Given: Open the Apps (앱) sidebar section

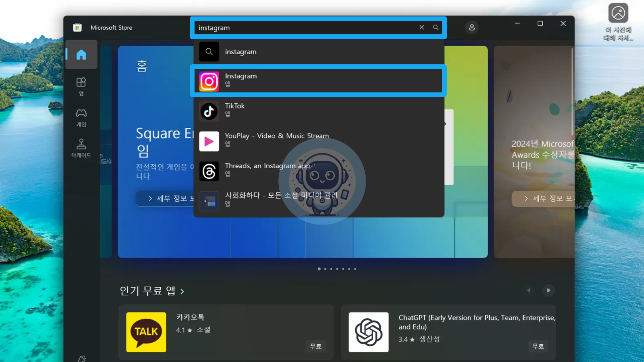Looking at the screenshot, I should 81,86.
